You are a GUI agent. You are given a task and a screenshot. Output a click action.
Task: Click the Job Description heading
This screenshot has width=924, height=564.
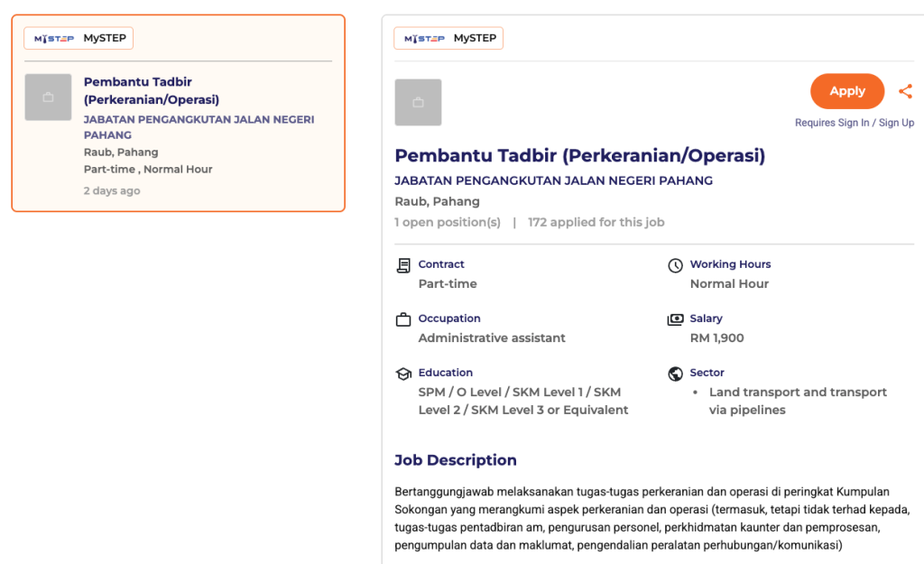click(x=456, y=460)
